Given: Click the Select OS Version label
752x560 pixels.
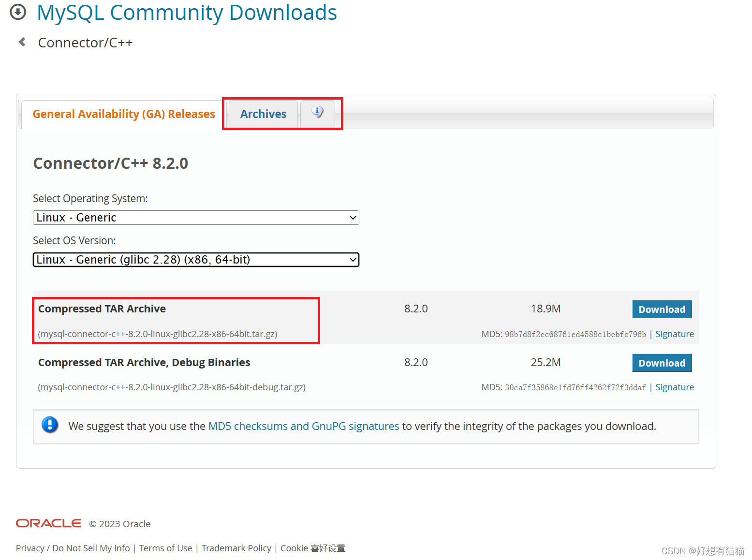Looking at the screenshot, I should point(74,240).
